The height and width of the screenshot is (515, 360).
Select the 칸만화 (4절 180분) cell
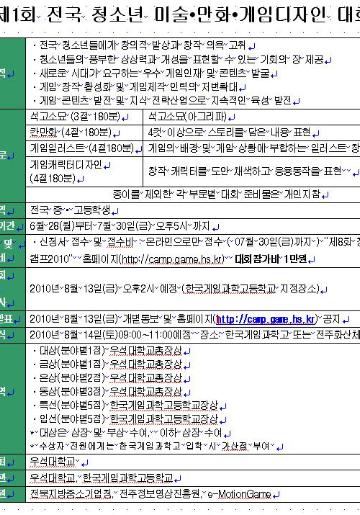(84, 133)
